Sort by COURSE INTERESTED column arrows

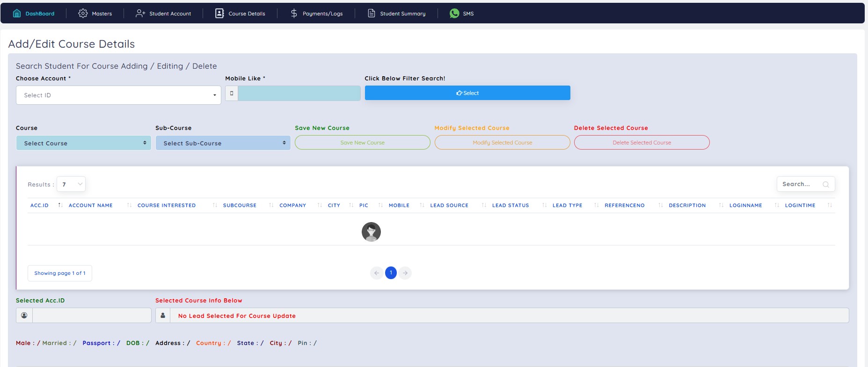tap(215, 205)
